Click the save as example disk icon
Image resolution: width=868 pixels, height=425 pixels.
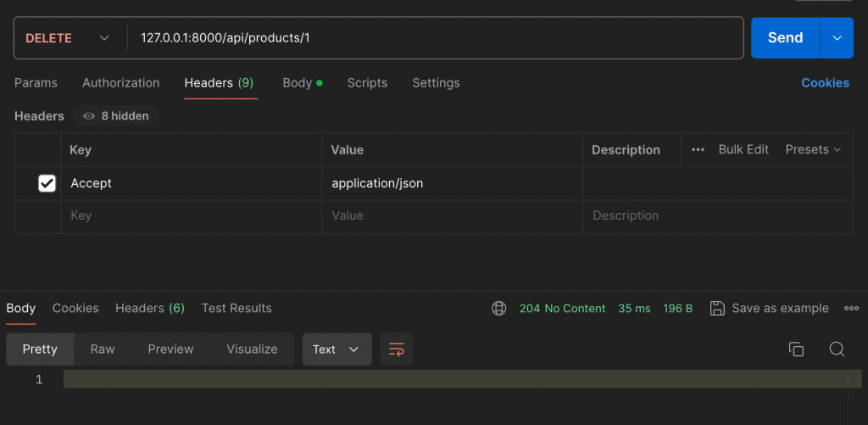pyautogui.click(x=717, y=308)
